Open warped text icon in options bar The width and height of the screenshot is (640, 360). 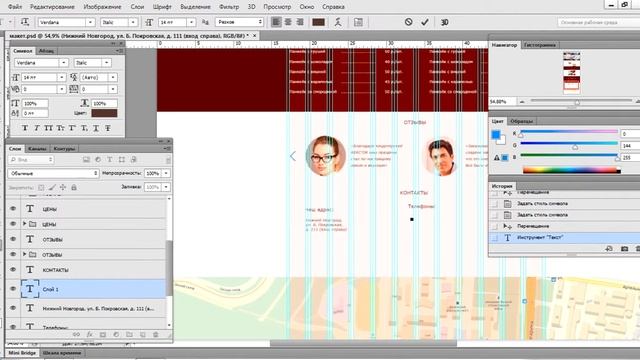point(338,22)
